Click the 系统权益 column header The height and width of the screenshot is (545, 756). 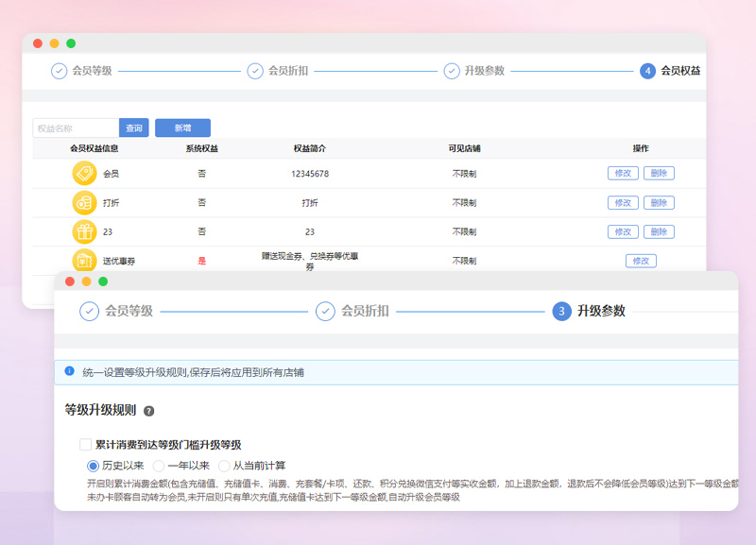coord(202,148)
